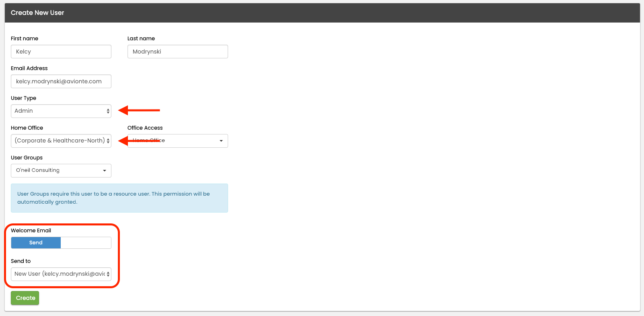Image resolution: width=644 pixels, height=316 pixels.
Task: Click the caret arrow in User Groups box
Action: (104, 171)
